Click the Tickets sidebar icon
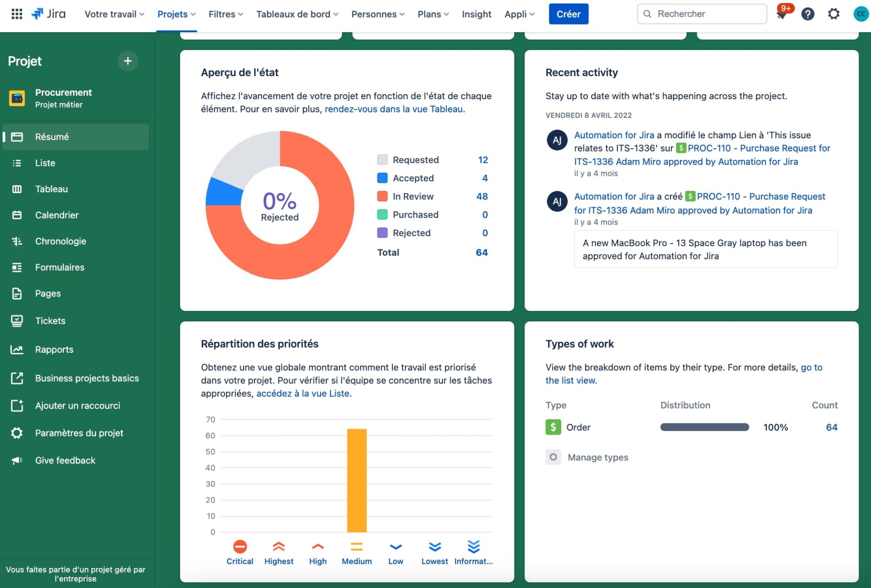Image resolution: width=871 pixels, height=588 pixels. pyautogui.click(x=17, y=321)
